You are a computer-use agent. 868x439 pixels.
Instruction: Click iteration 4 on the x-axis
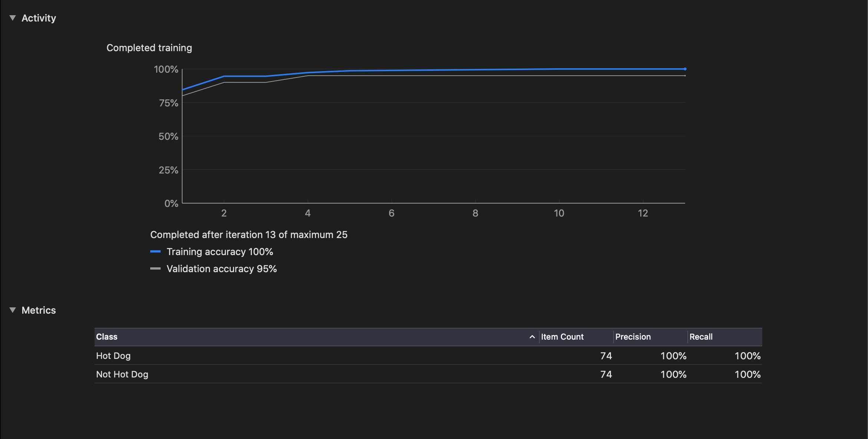(308, 213)
